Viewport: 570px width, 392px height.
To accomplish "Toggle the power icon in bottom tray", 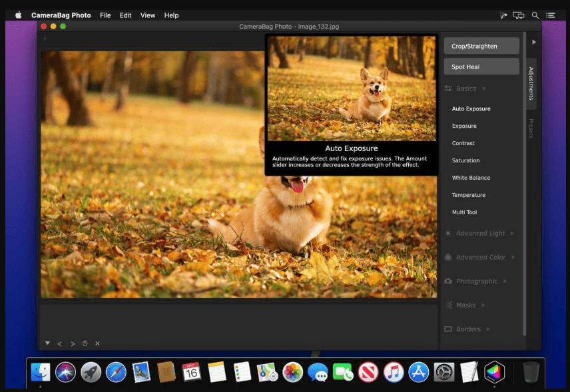I will point(85,343).
